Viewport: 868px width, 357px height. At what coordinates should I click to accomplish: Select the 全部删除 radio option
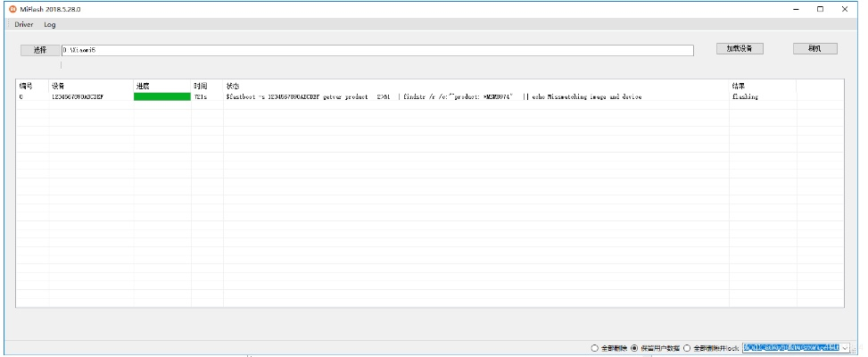(x=595, y=348)
